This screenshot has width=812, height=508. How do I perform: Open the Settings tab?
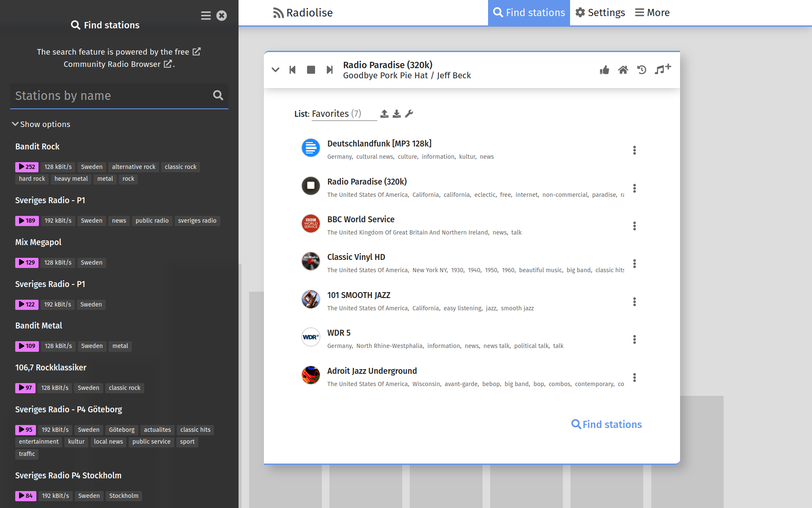(x=600, y=13)
